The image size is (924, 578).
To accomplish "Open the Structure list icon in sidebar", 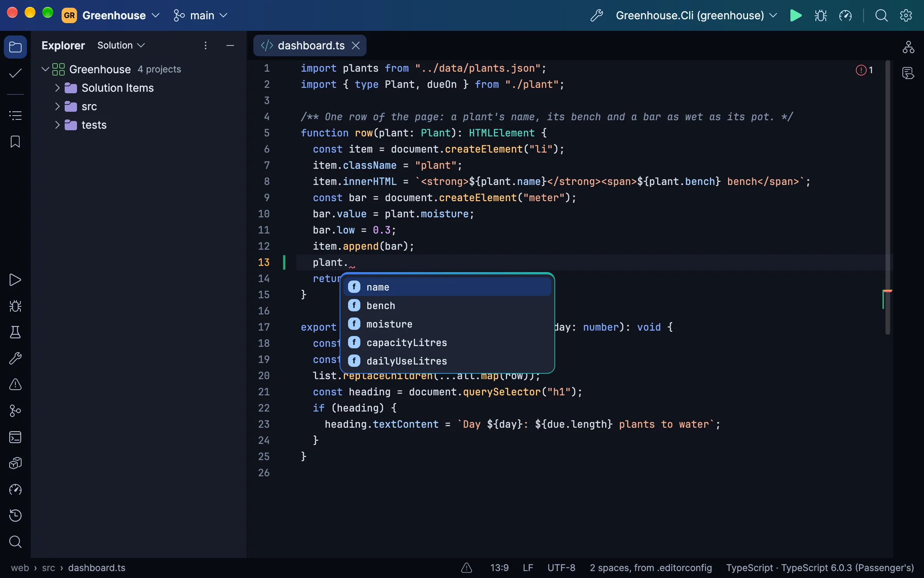I will [x=15, y=115].
